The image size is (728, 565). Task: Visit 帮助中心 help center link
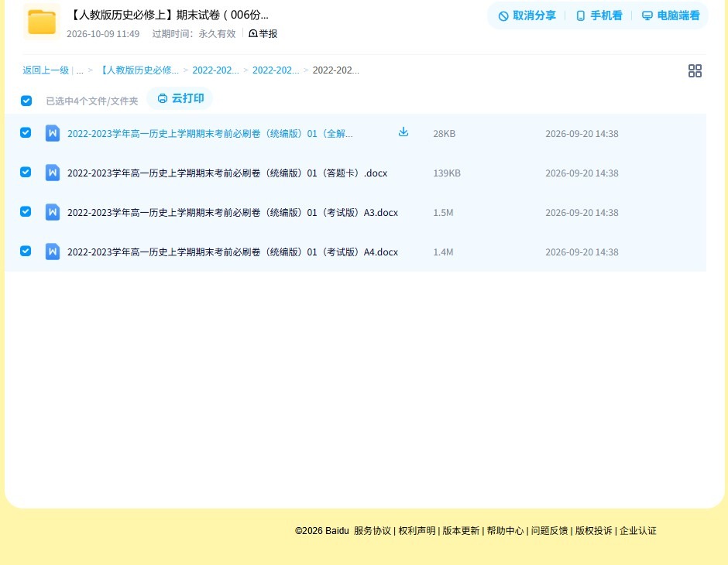click(x=505, y=531)
